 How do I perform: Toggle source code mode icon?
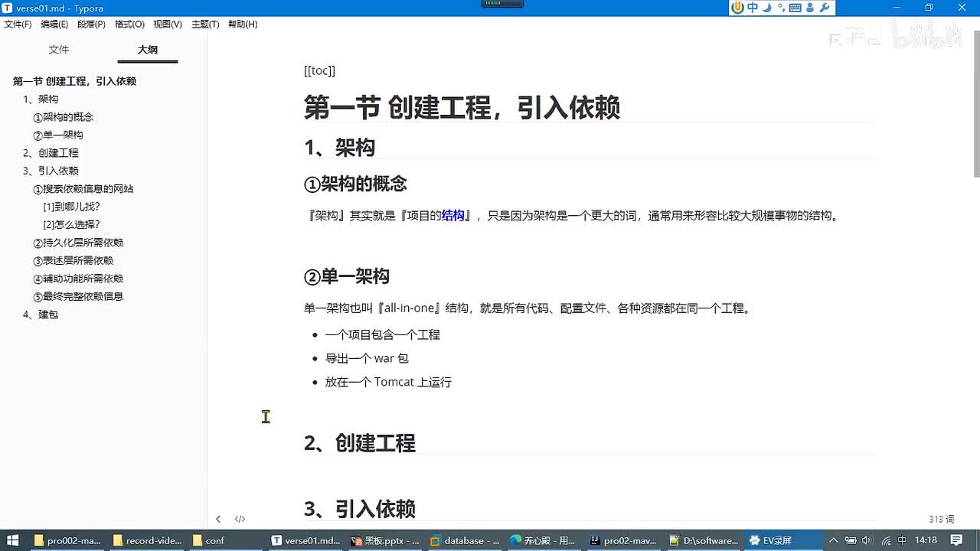point(240,519)
